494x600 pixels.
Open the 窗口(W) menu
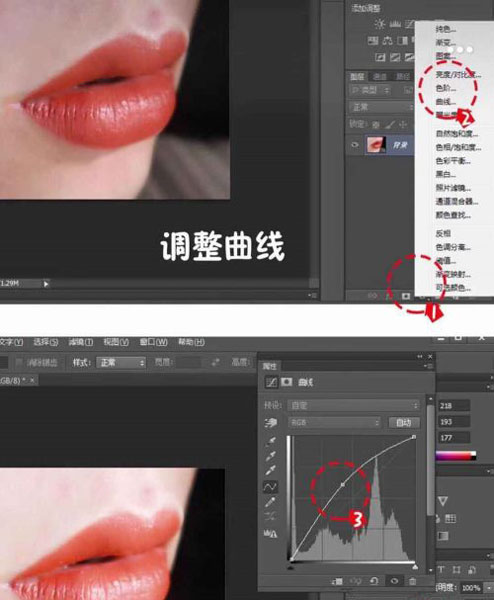[153, 342]
